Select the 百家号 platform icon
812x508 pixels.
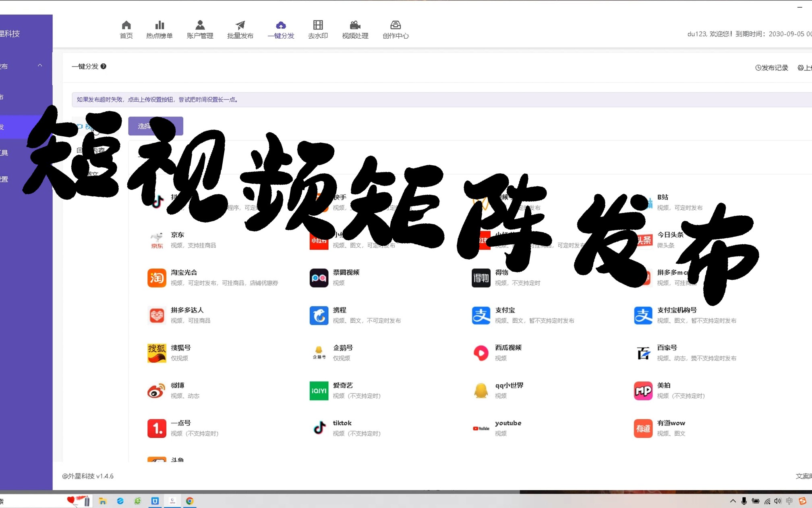643,353
